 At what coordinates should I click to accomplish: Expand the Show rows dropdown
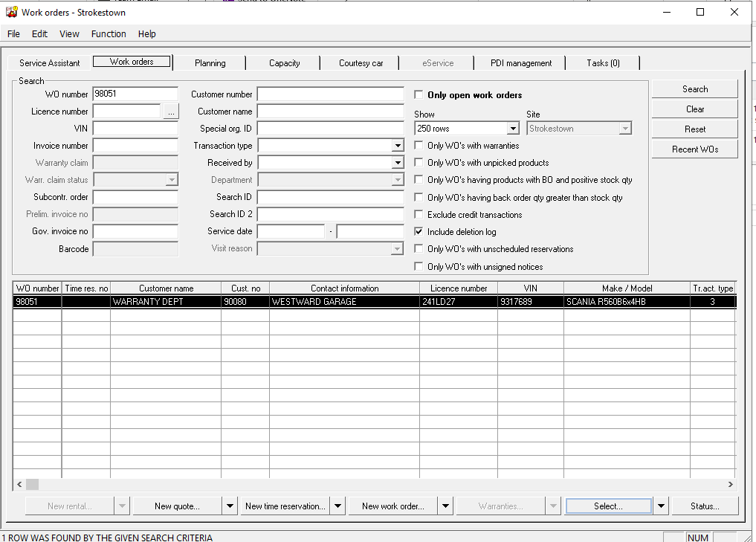click(x=513, y=129)
